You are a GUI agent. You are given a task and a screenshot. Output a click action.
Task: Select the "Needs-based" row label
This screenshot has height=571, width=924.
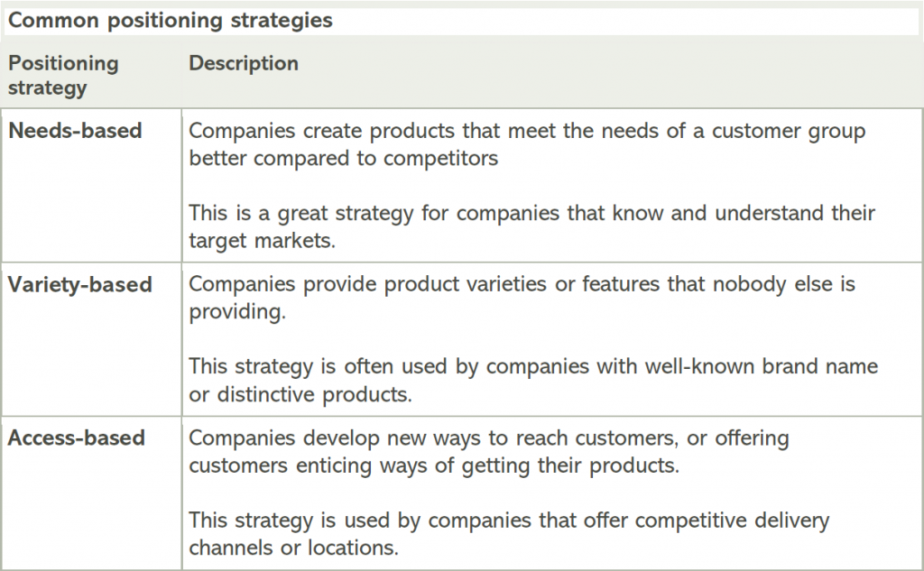click(75, 131)
